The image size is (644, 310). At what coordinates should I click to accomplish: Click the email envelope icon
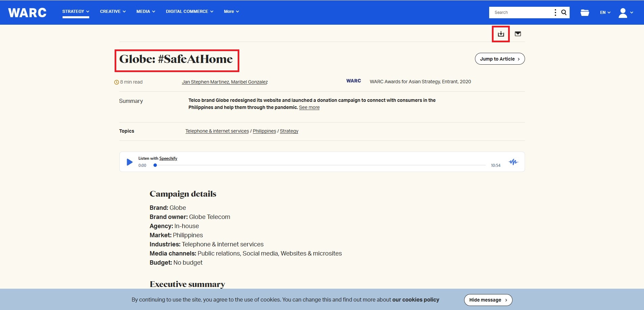[x=518, y=34]
